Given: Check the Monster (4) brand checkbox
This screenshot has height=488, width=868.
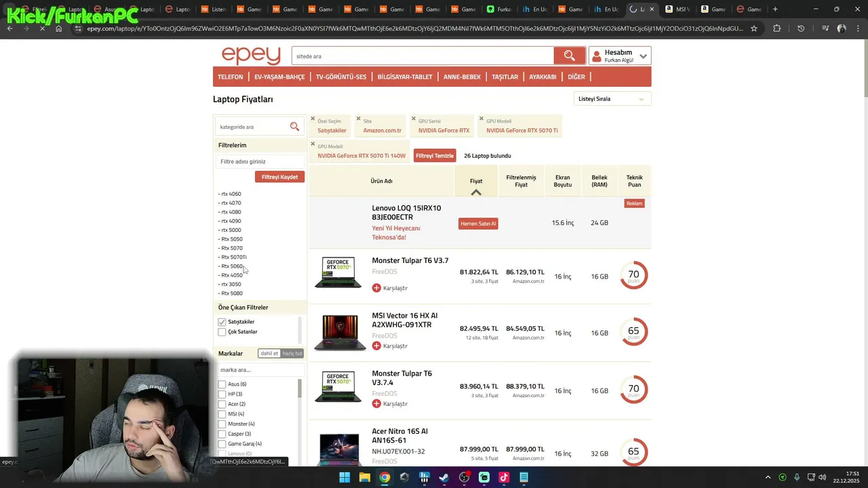Looking at the screenshot, I should (x=222, y=424).
